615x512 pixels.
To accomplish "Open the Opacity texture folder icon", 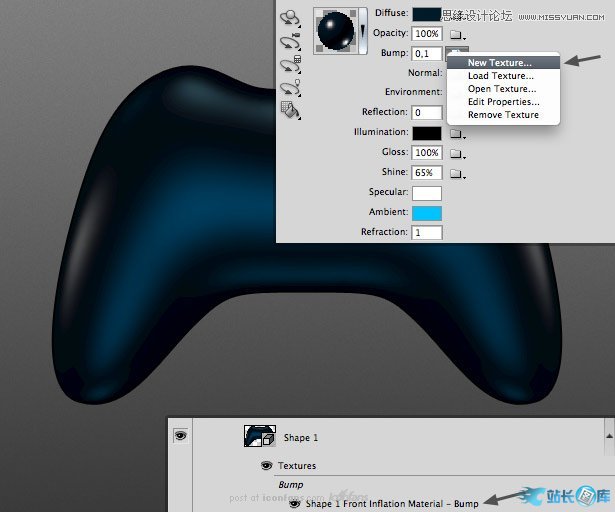I will click(457, 35).
